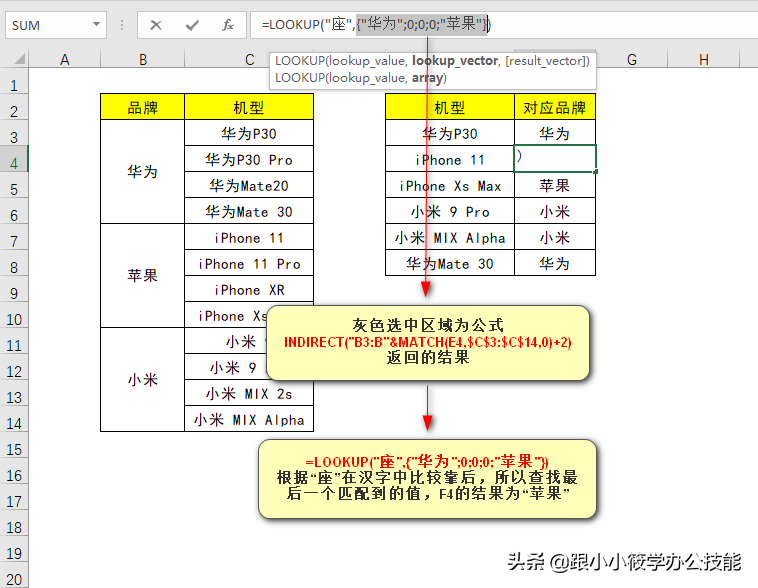
Task: Select all cells with corner triangle
Action: (19, 59)
